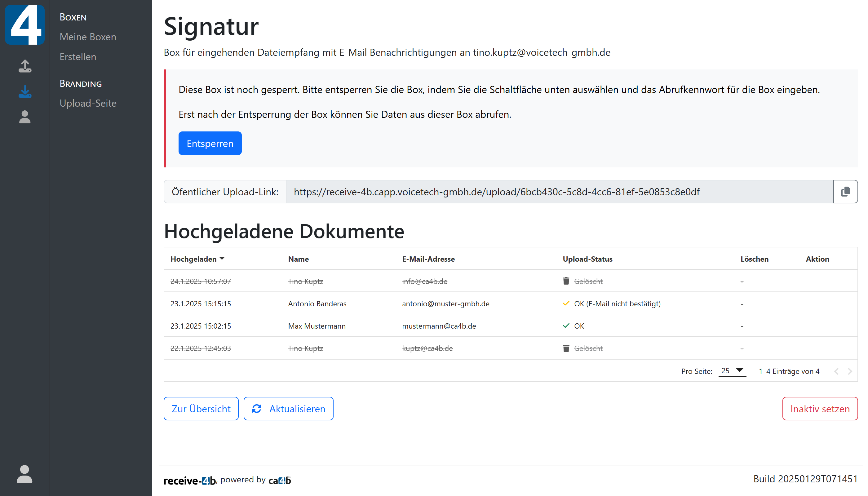Click Zur Übersicht button
Screen dimensions: 868x496
tap(201, 409)
